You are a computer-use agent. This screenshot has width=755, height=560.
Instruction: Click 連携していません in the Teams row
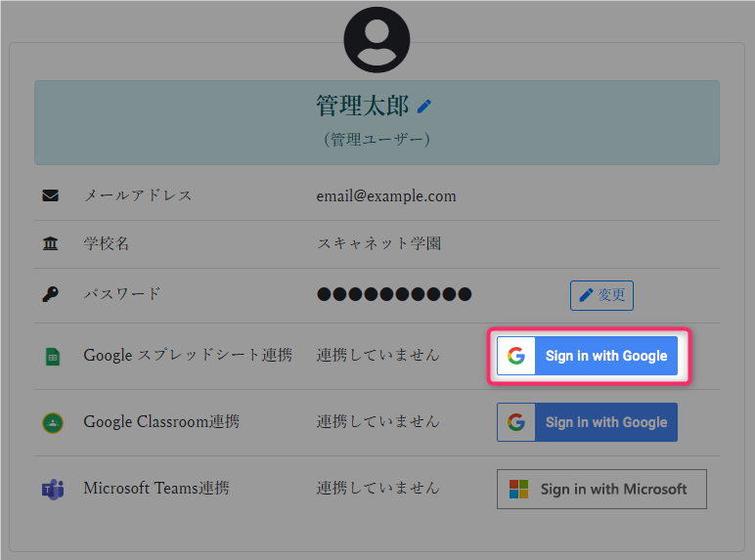click(377, 489)
